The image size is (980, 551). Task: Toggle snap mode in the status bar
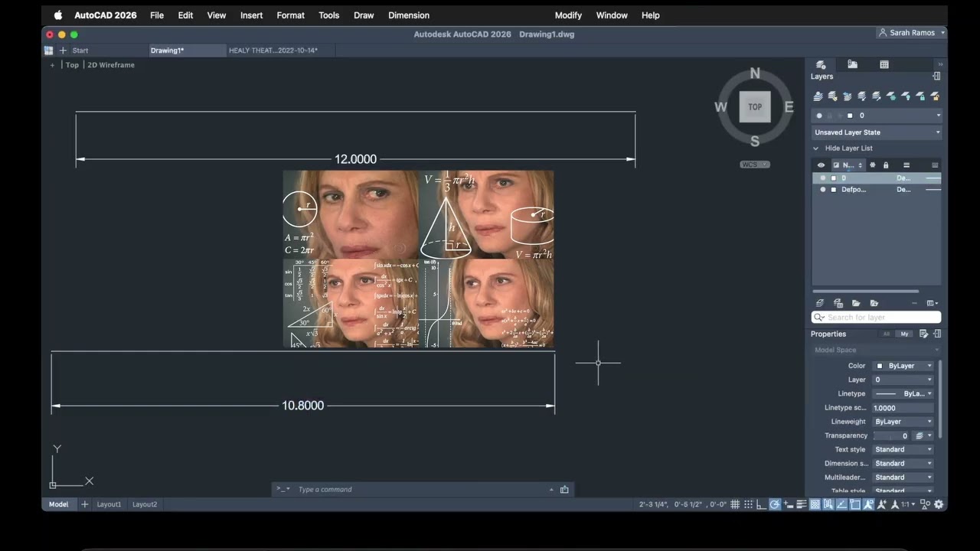(748, 504)
